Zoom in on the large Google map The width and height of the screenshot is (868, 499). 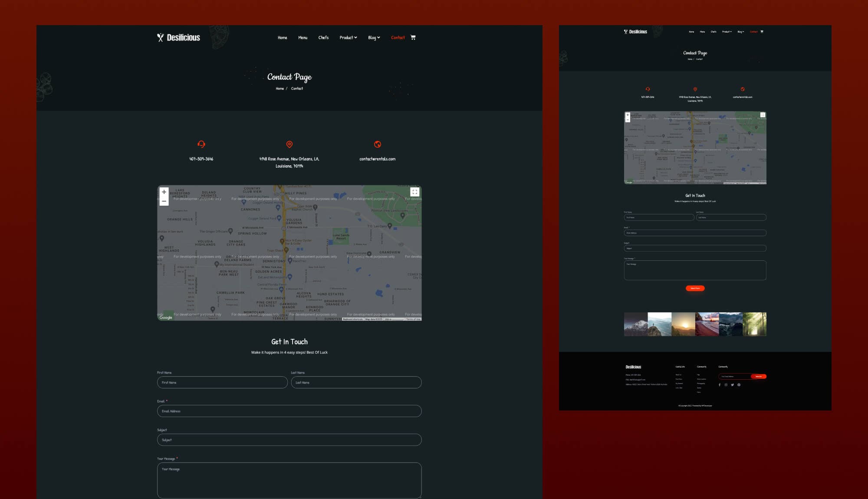pyautogui.click(x=164, y=192)
